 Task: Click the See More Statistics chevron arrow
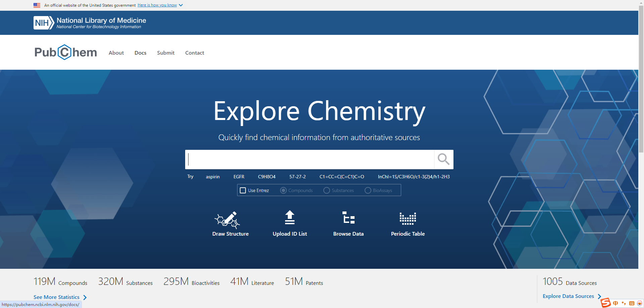(x=85, y=297)
